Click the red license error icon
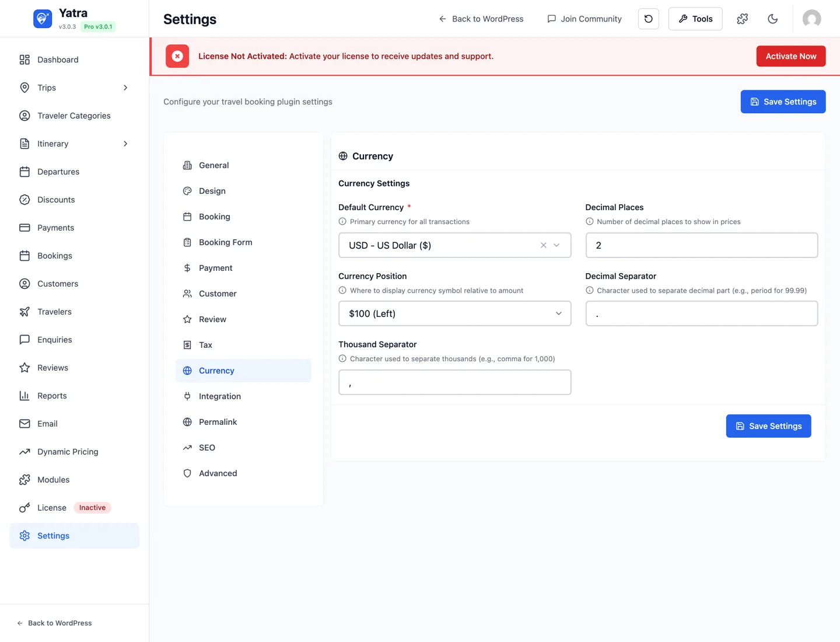 tap(177, 56)
